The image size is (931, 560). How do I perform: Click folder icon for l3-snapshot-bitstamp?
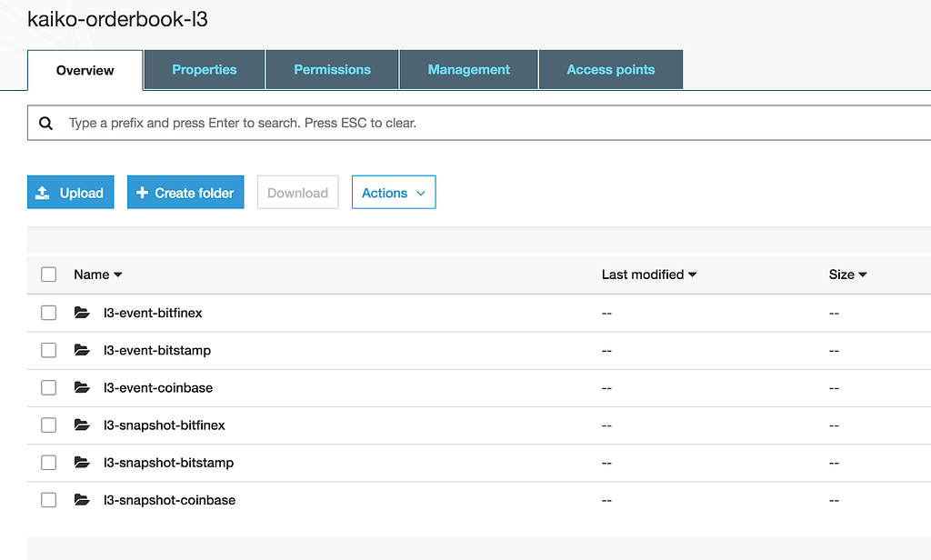click(82, 462)
